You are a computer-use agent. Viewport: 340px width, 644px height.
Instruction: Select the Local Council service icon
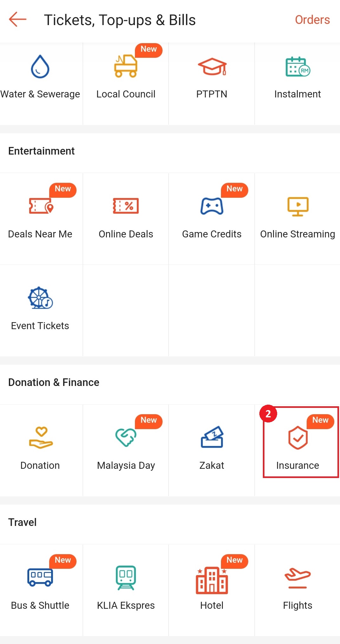pyautogui.click(x=126, y=67)
